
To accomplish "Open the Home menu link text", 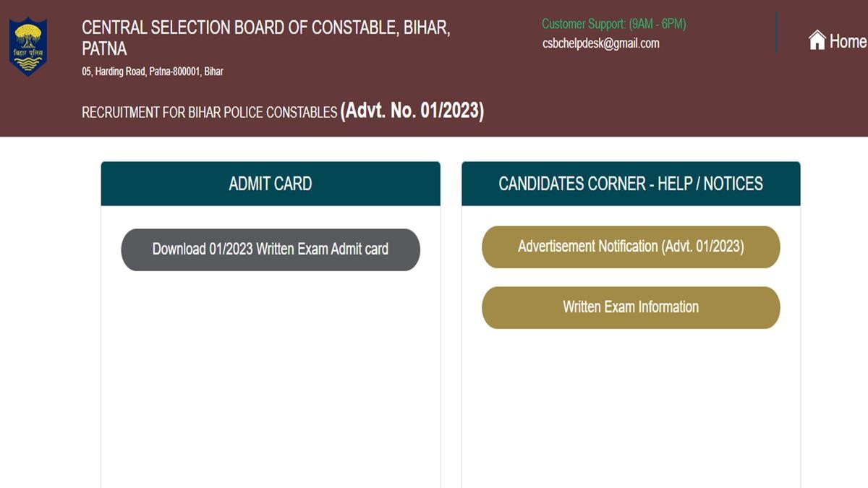I will pyautogui.click(x=847, y=41).
